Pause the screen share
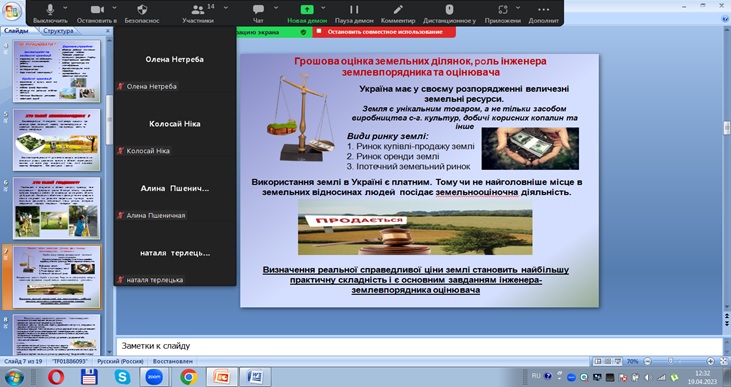Image resolution: width=731 pixels, height=387 pixels. (x=354, y=9)
